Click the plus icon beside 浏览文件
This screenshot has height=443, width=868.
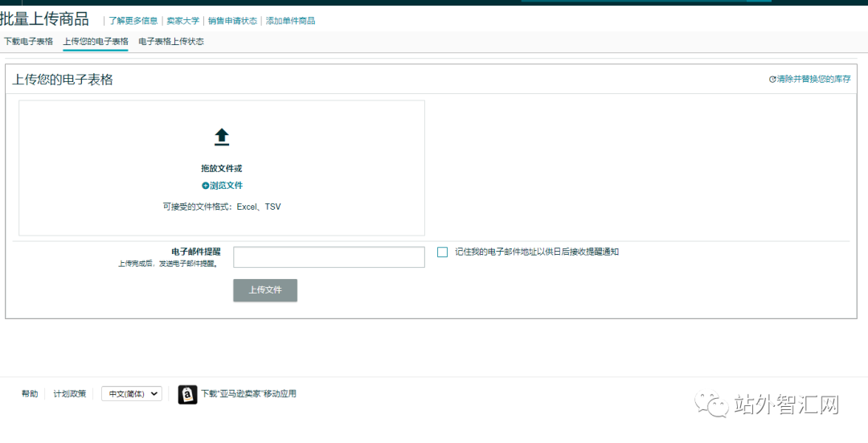pos(206,186)
